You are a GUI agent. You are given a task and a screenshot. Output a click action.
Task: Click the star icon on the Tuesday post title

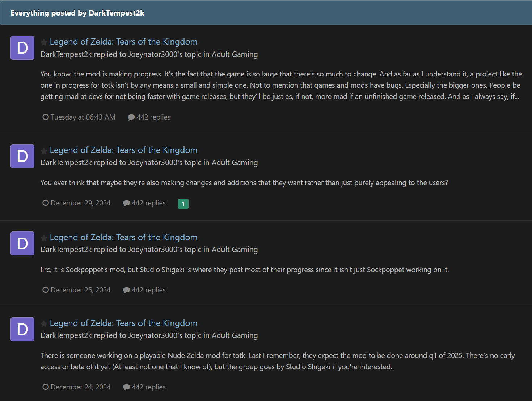44,42
